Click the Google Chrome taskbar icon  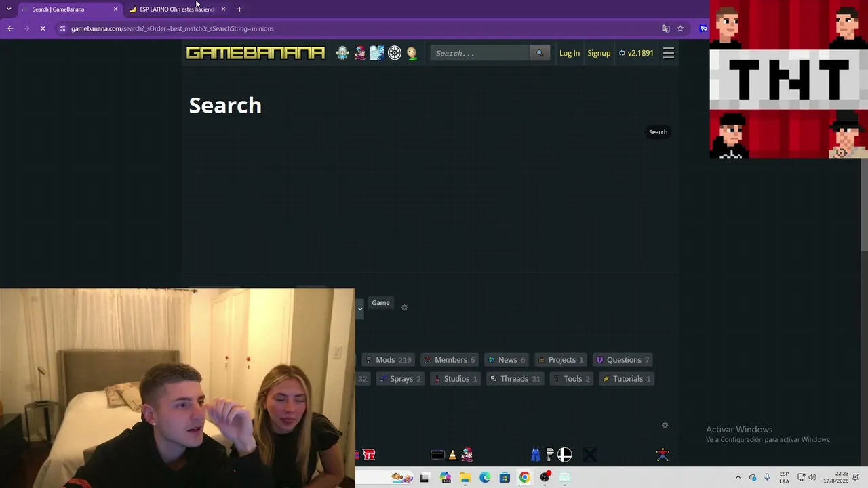coord(525,478)
